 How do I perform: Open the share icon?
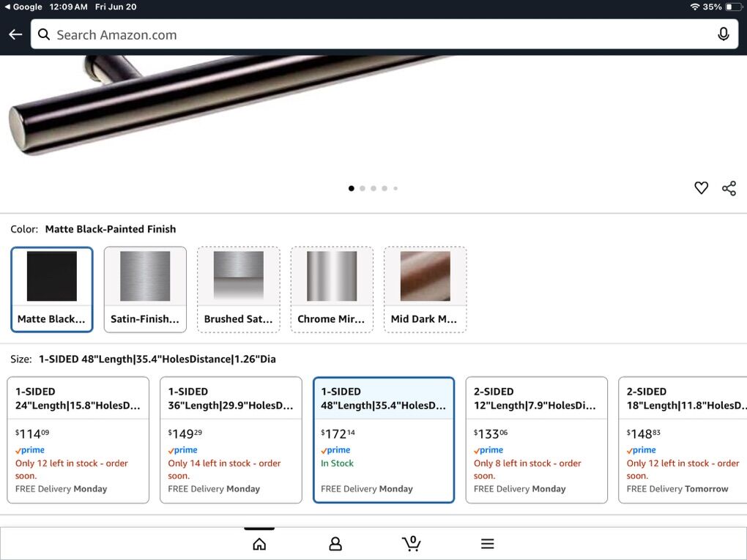click(729, 188)
